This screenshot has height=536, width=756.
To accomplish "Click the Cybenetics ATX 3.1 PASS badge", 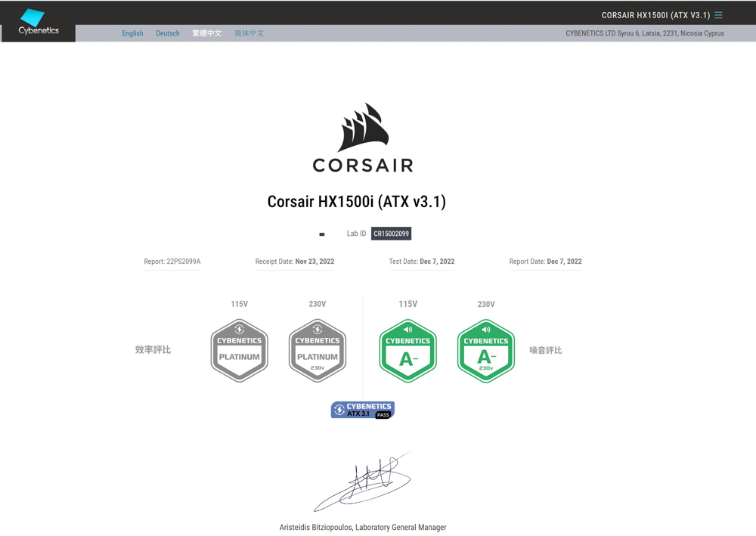I will coord(363,410).
